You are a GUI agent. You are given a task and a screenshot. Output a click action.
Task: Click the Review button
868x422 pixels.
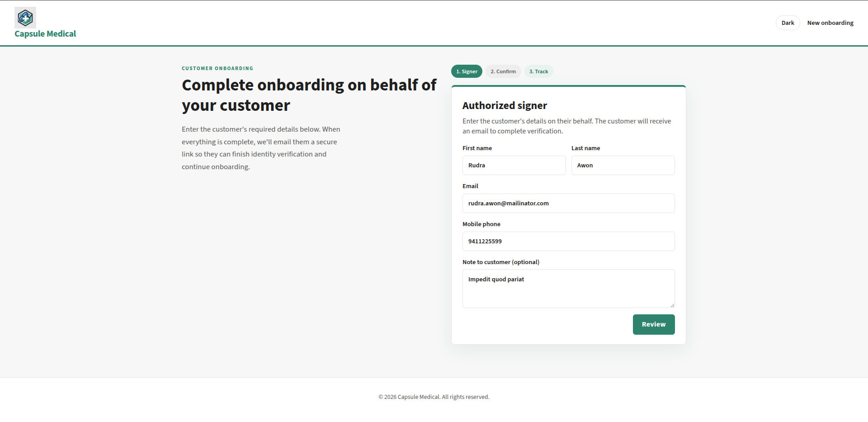point(654,325)
